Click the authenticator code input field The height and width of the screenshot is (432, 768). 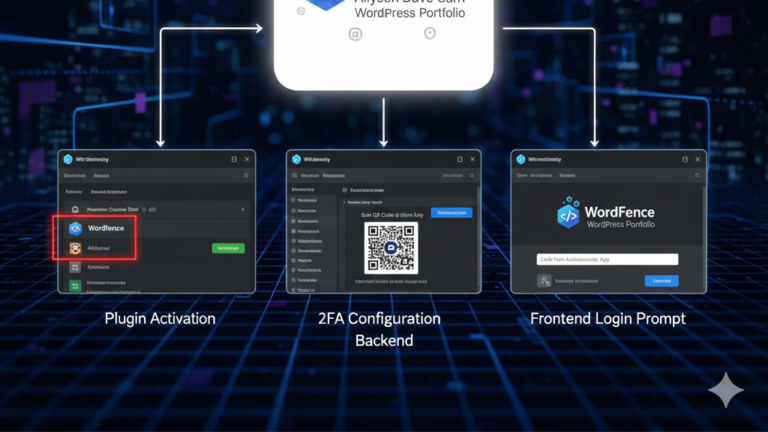(x=607, y=259)
